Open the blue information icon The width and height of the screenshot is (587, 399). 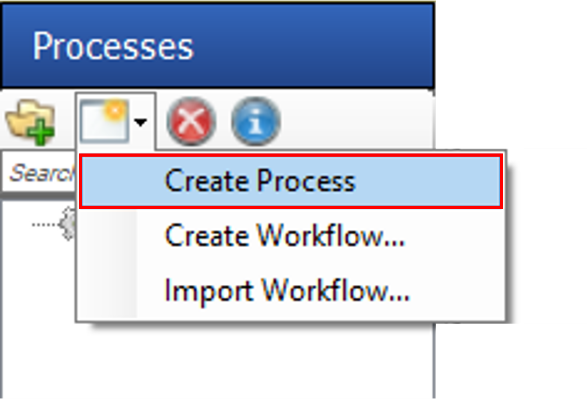click(256, 121)
